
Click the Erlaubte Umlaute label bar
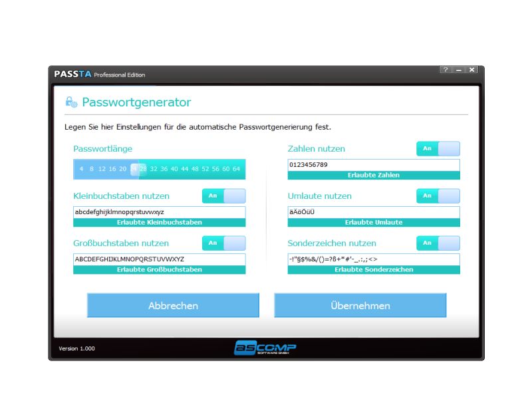374,222
